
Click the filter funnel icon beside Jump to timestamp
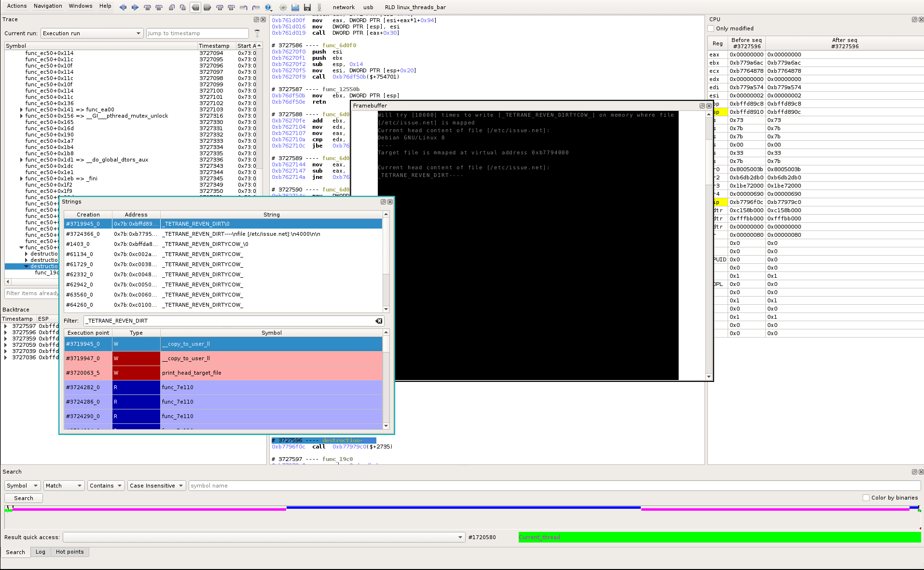(257, 33)
